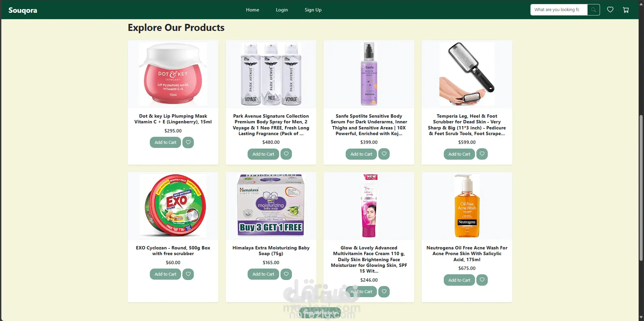This screenshot has width=644, height=321.
Task: Toggle wishlist heart for Park Avenue Body Spray
Action: pos(286,154)
